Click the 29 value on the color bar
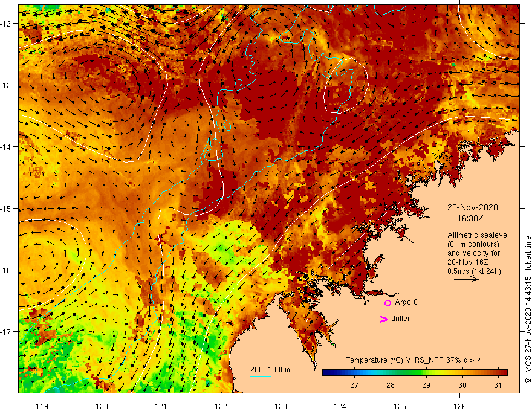532x411 pixels. [x=426, y=385]
